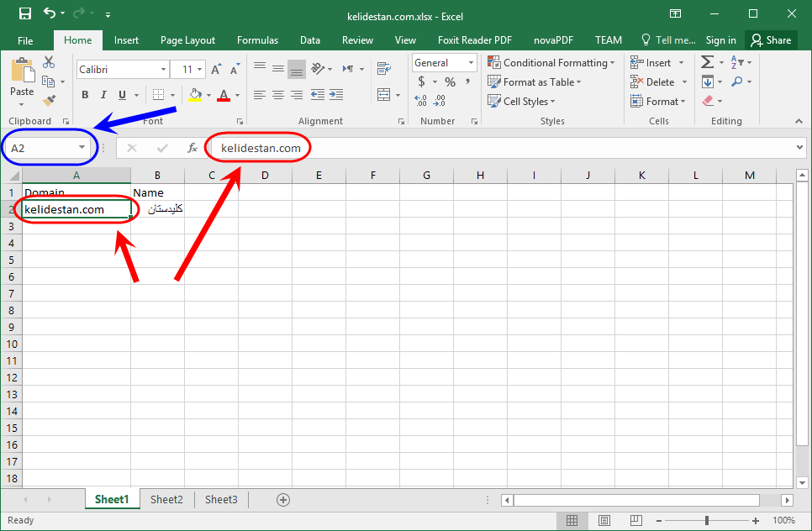This screenshot has height=531, width=812.
Task: Open the General number format dropdown
Action: 471,63
